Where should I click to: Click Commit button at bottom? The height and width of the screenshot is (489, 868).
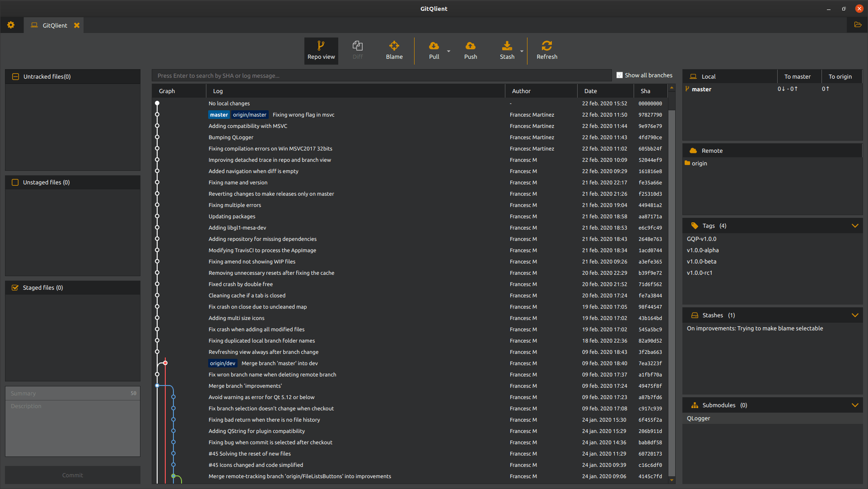click(71, 475)
